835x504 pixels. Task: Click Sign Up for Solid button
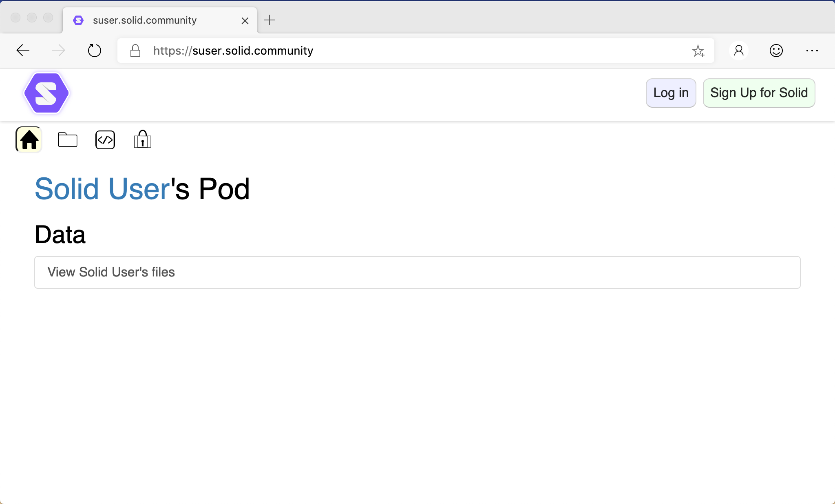(x=759, y=93)
